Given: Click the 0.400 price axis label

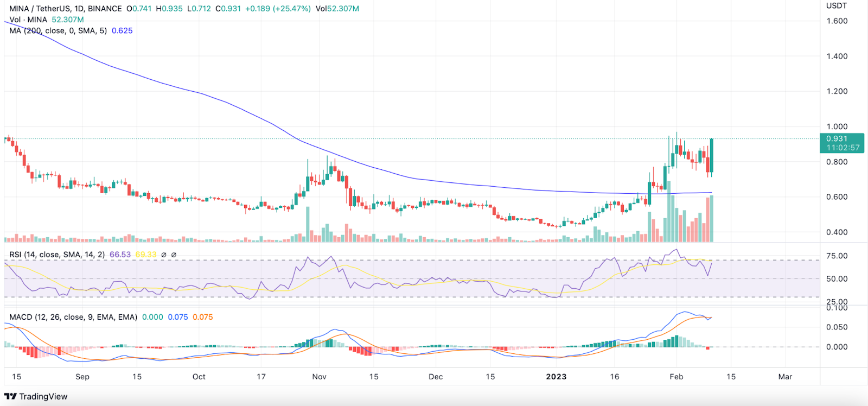Looking at the screenshot, I should point(837,232).
